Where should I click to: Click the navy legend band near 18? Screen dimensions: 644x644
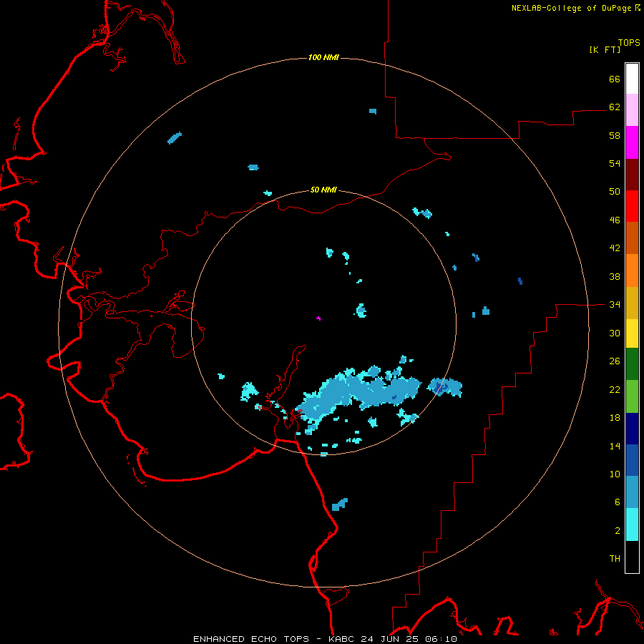[x=632, y=429]
